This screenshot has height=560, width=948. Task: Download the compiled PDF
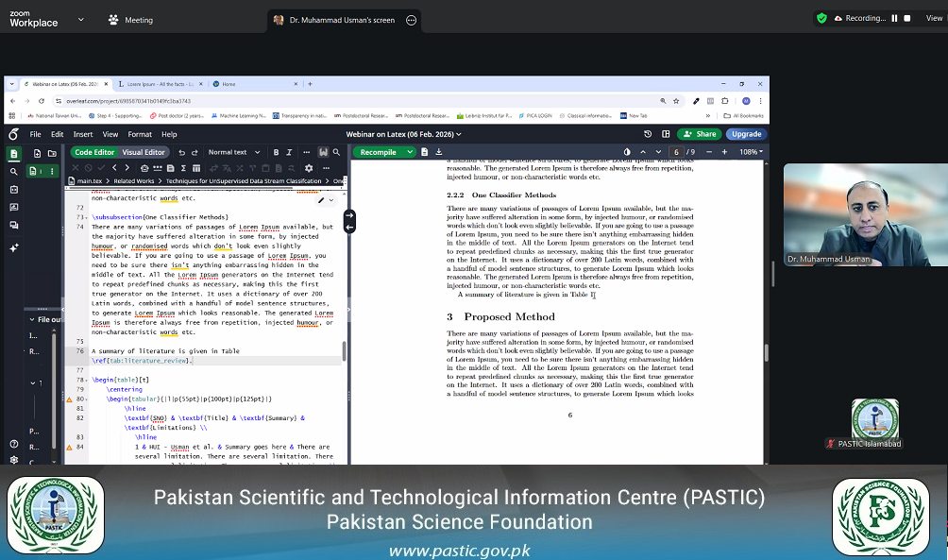click(x=440, y=151)
